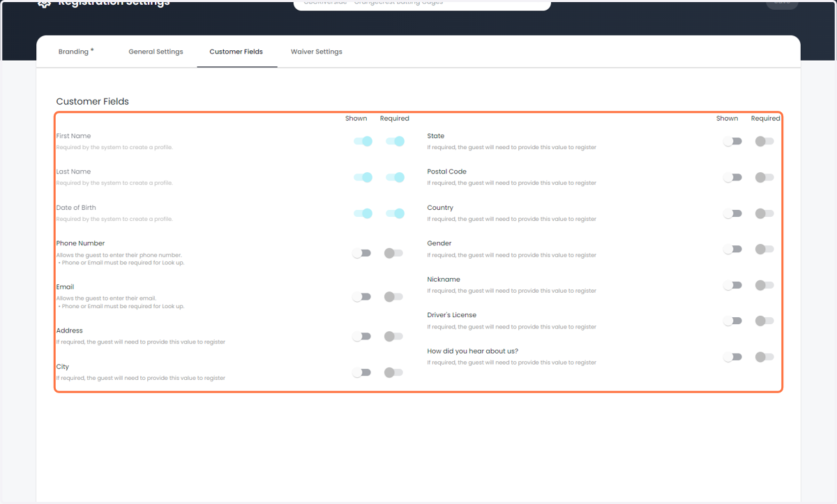The image size is (837, 504).
Task: Click the "Address" field label
Action: pos(69,330)
